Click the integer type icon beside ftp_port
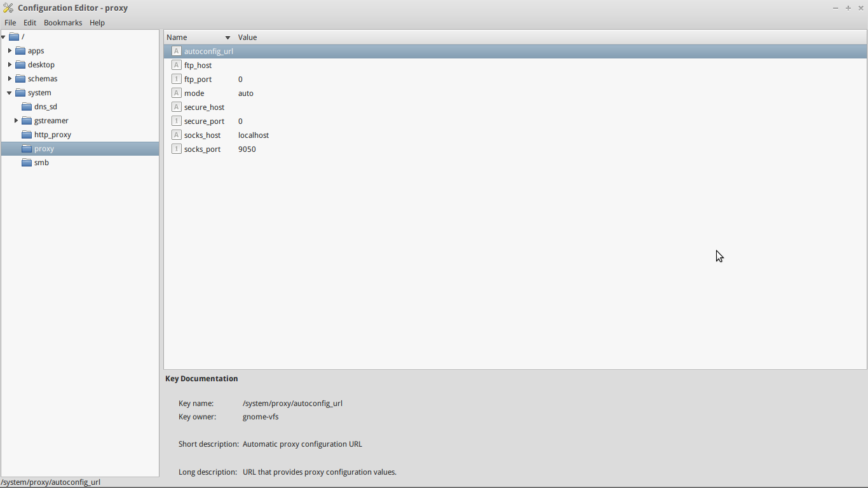The height and width of the screenshot is (488, 868). [177, 79]
